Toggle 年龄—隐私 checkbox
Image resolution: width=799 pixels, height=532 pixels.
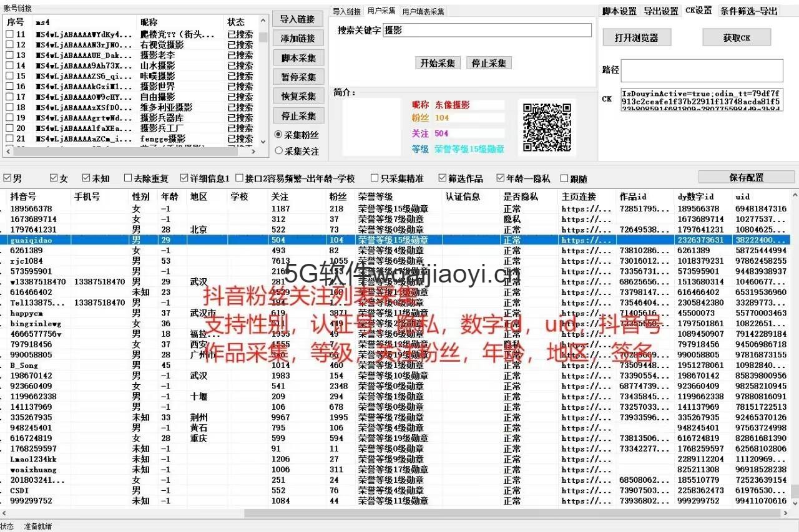501,178
